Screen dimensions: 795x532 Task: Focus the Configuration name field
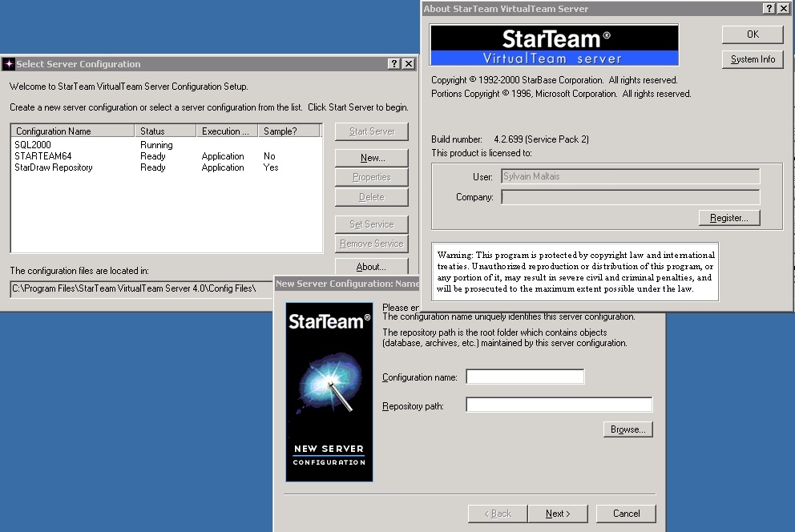click(525, 377)
